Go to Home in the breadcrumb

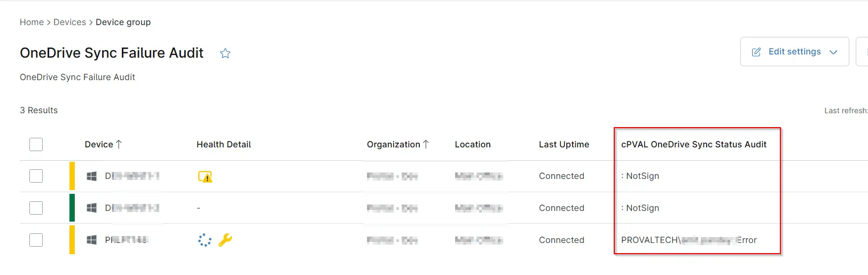32,22
